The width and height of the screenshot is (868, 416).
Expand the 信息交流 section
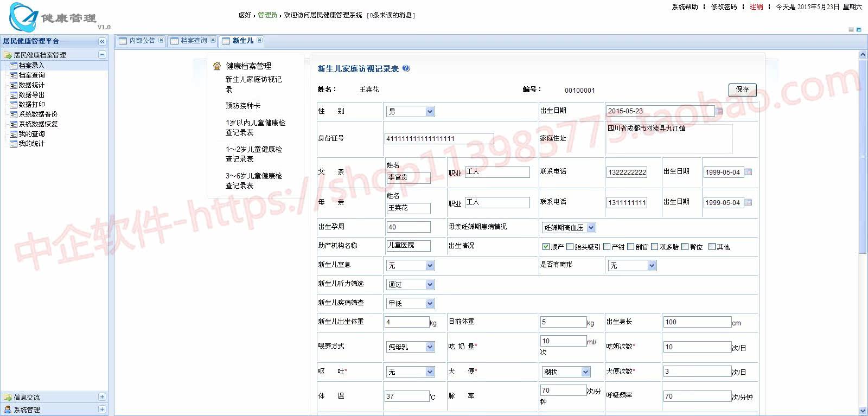click(x=102, y=397)
